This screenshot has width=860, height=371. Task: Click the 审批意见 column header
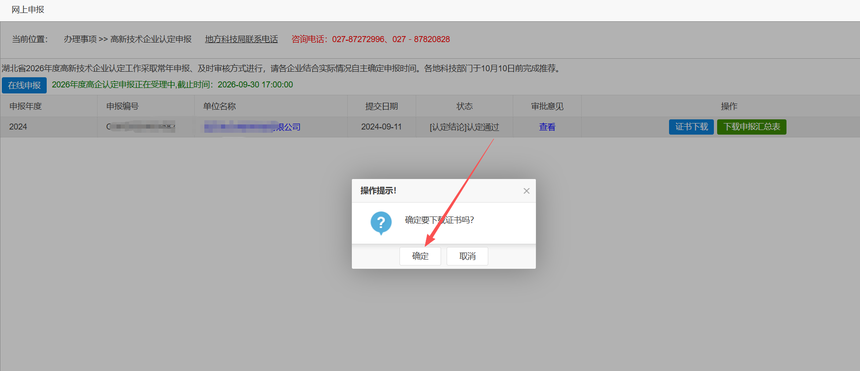(547, 106)
